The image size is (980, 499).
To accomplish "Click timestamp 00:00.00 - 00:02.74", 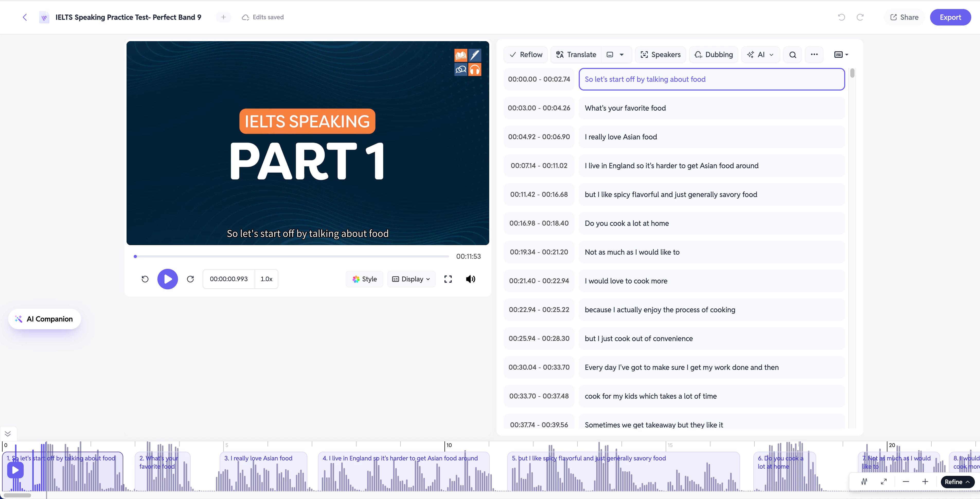I will point(539,79).
